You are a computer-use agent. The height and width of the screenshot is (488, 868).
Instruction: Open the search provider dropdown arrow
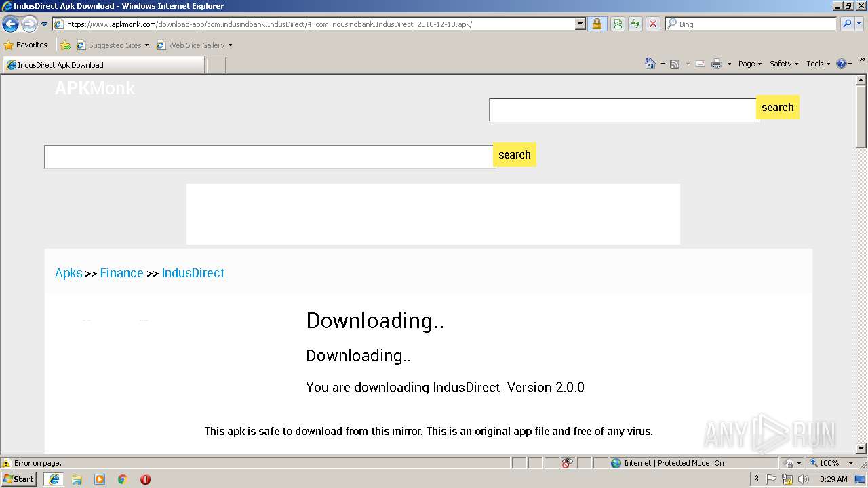tap(860, 24)
